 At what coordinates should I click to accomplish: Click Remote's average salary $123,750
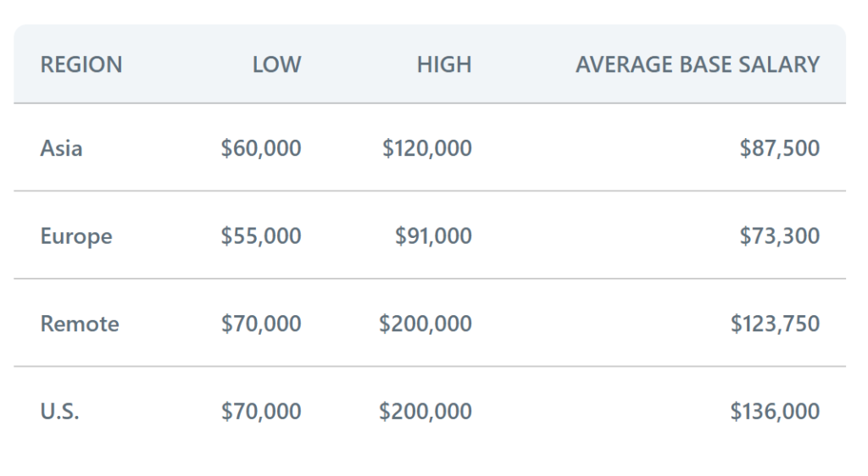point(775,324)
